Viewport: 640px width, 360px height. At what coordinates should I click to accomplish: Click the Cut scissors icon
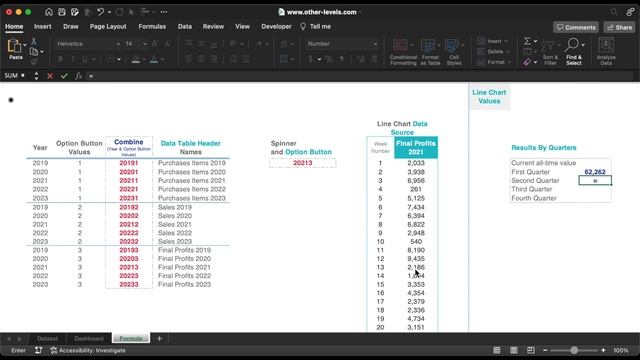tap(34, 41)
